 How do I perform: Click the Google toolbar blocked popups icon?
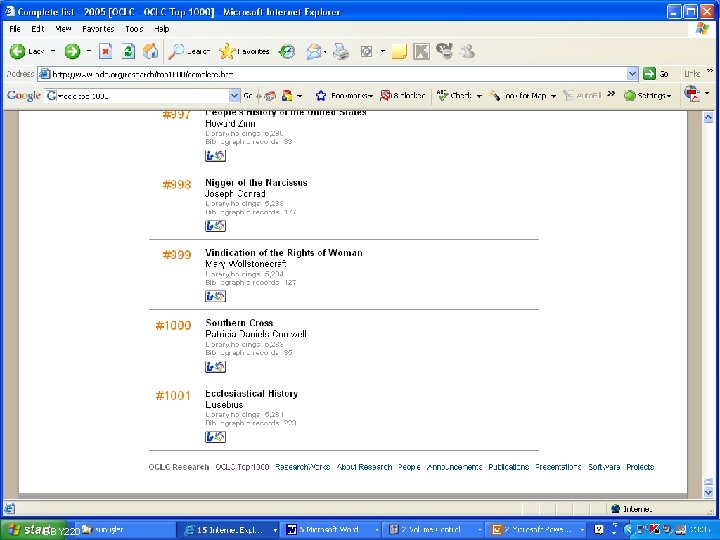[403, 96]
